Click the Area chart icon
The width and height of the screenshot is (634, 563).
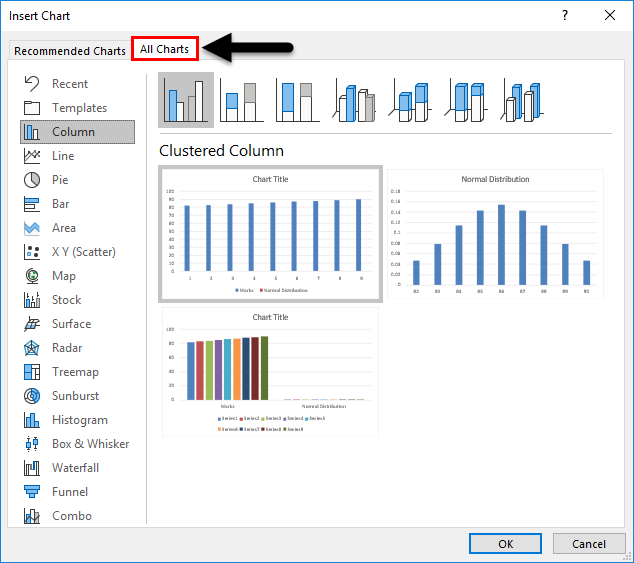[x=32, y=228]
